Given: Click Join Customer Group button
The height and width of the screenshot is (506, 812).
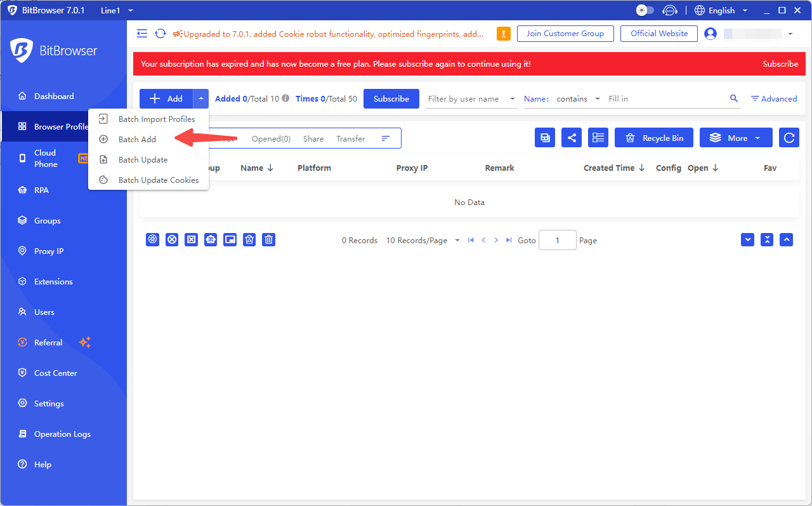Looking at the screenshot, I should (565, 34).
